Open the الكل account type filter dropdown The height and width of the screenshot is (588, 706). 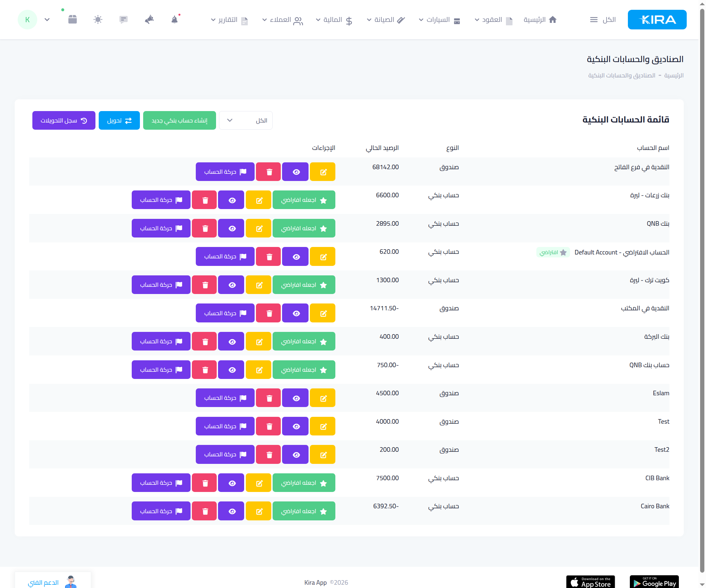(x=246, y=120)
